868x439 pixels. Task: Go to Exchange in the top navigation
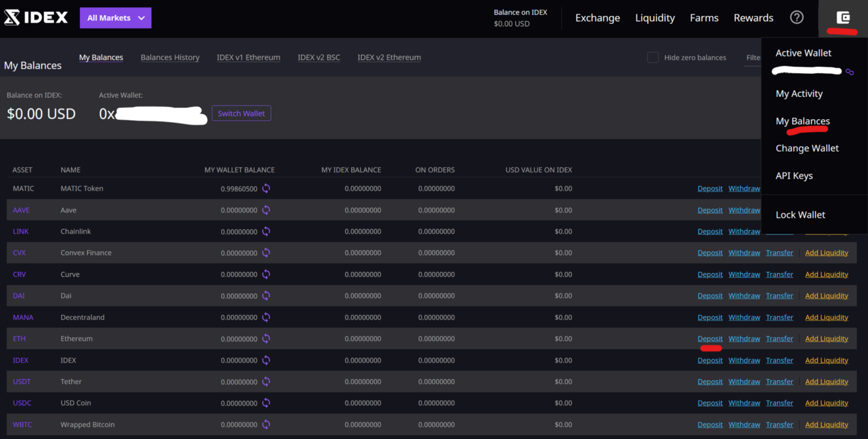598,18
